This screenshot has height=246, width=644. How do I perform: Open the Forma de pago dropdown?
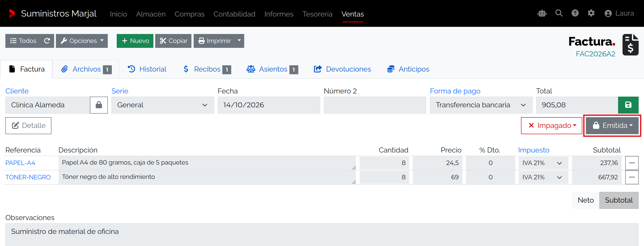[x=481, y=105]
